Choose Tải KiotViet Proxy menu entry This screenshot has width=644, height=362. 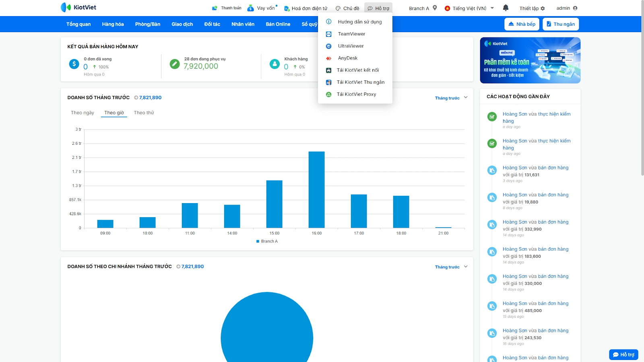tap(356, 94)
